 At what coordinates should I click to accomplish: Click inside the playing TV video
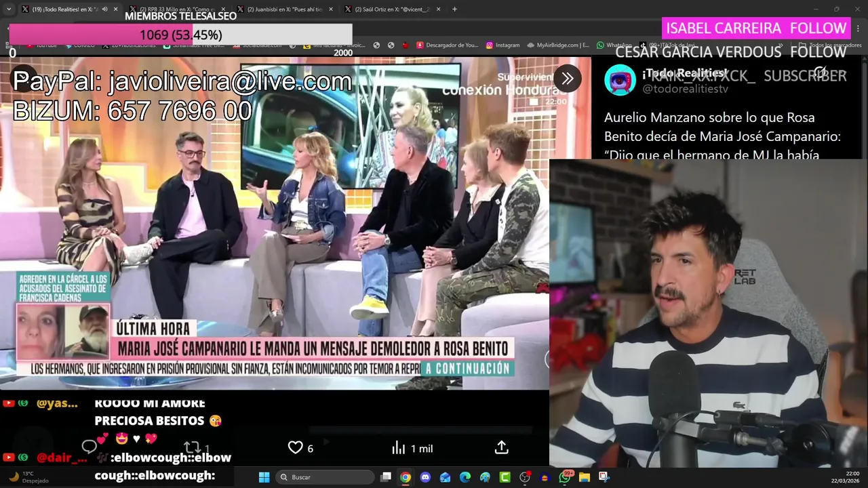[274, 224]
